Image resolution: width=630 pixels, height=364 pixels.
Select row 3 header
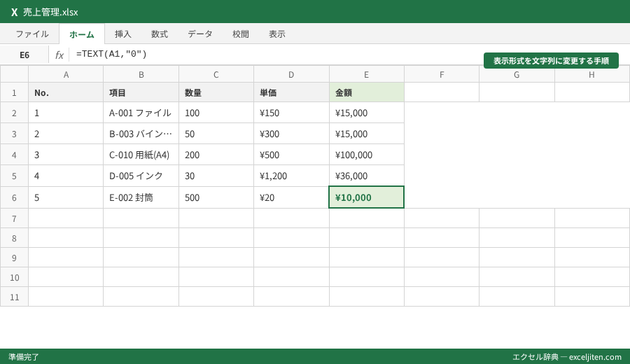point(14,134)
